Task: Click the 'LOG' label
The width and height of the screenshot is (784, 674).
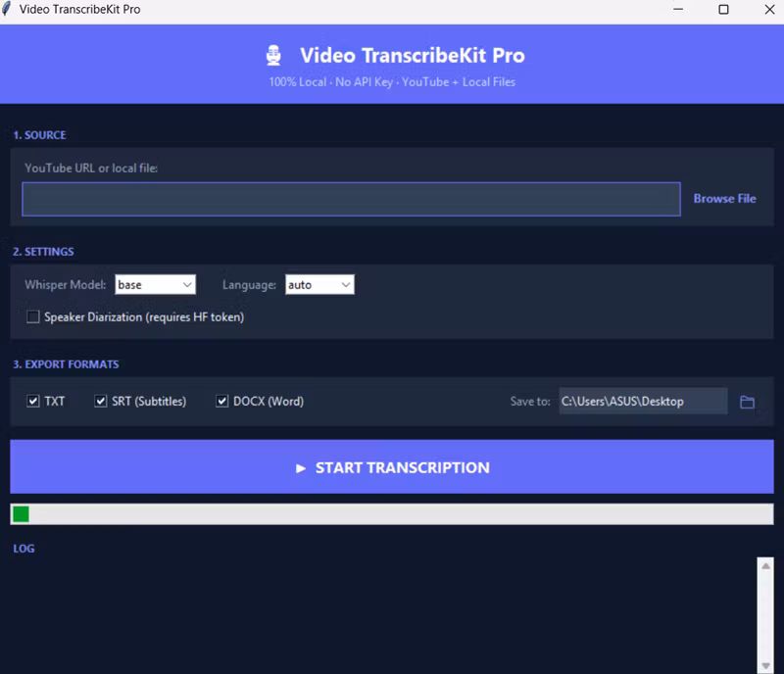Action: pyautogui.click(x=24, y=549)
